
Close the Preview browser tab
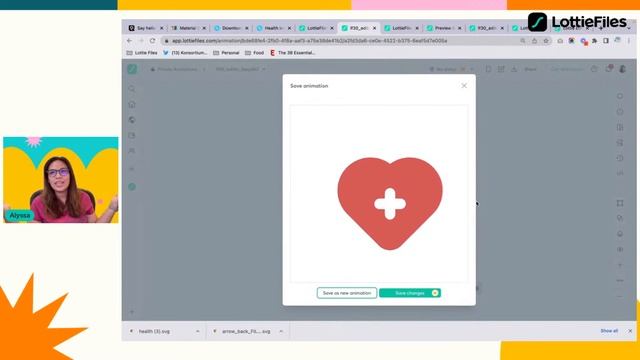[460, 28]
